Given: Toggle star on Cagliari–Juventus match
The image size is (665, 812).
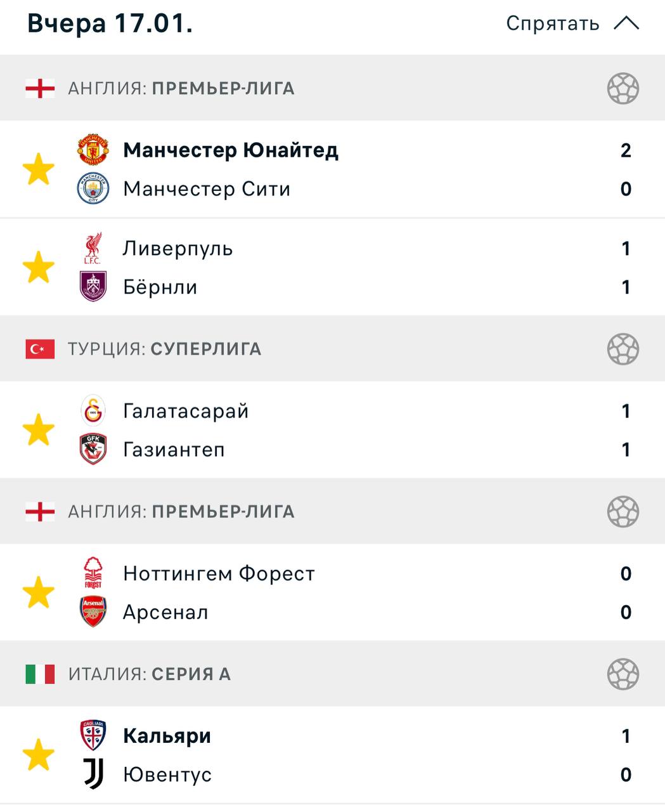Looking at the screenshot, I should point(39,755).
